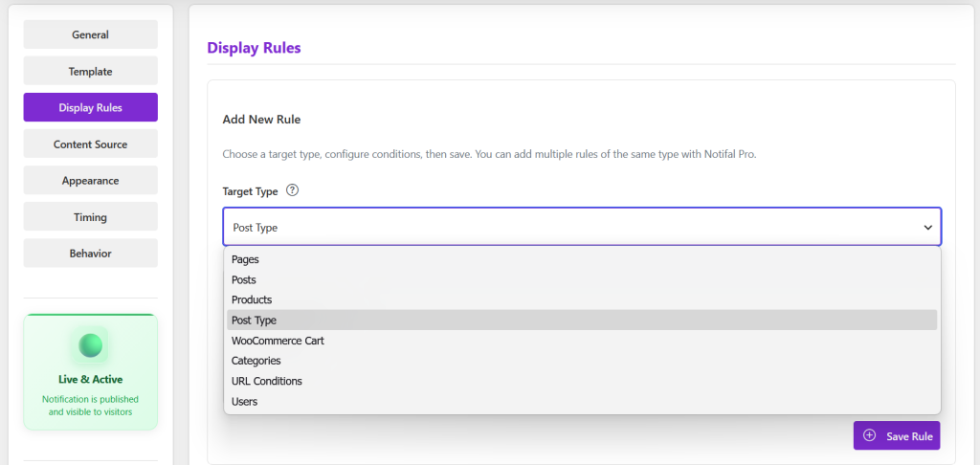Select Pages from the target type list
Screen dimensions: 980x465
pos(582,259)
